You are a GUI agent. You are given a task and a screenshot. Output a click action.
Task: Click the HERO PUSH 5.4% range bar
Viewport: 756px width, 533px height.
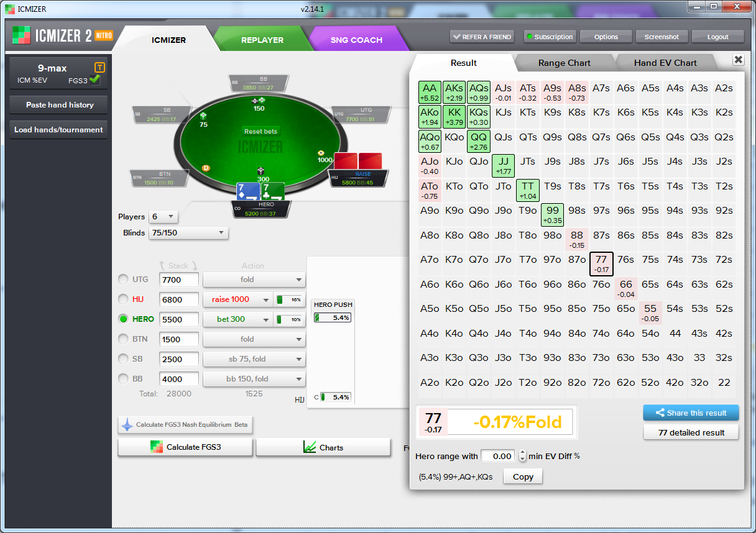[332, 317]
